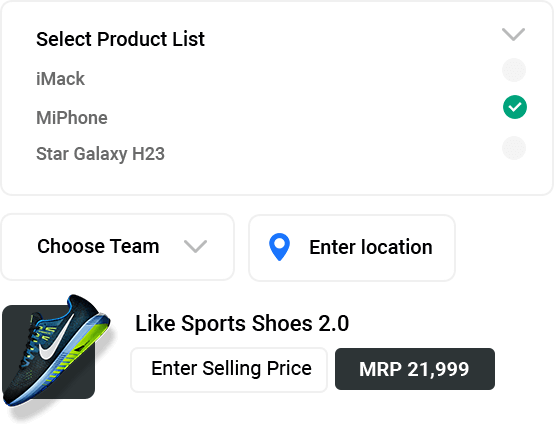
Task: Click the Like Sports Shoes 2.0 title
Action: click(x=242, y=323)
